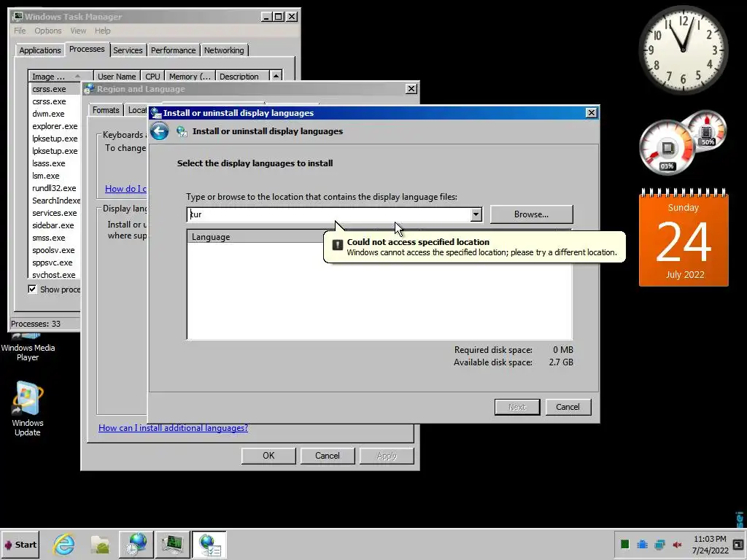Select sidebar.exe in process list

coord(55,225)
